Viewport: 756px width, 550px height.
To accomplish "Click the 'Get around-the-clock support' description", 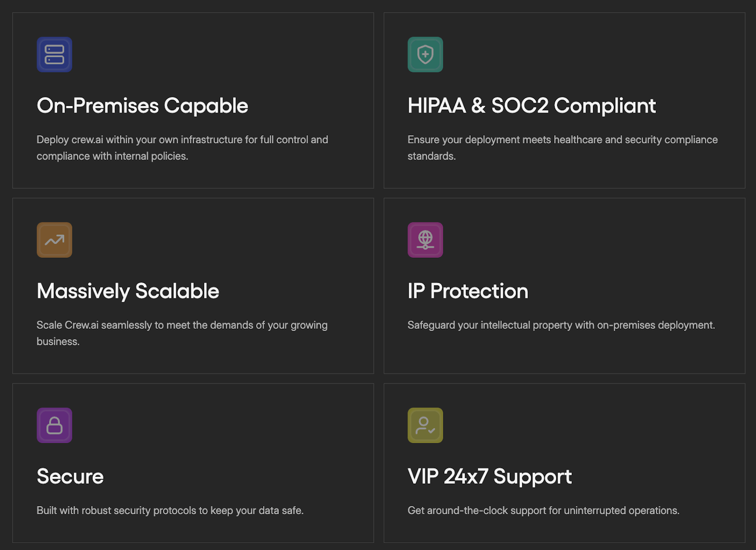I will point(543,510).
